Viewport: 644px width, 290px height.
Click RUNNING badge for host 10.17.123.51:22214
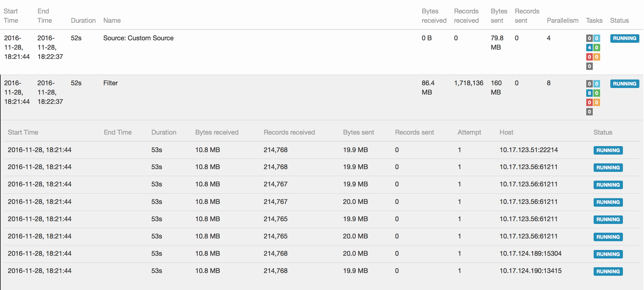(x=608, y=150)
